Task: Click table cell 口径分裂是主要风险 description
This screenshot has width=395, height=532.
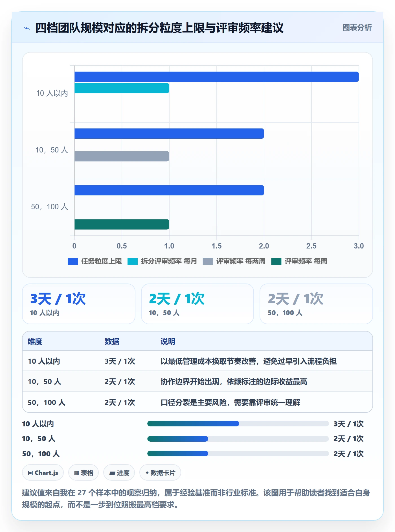Action: [230, 402]
